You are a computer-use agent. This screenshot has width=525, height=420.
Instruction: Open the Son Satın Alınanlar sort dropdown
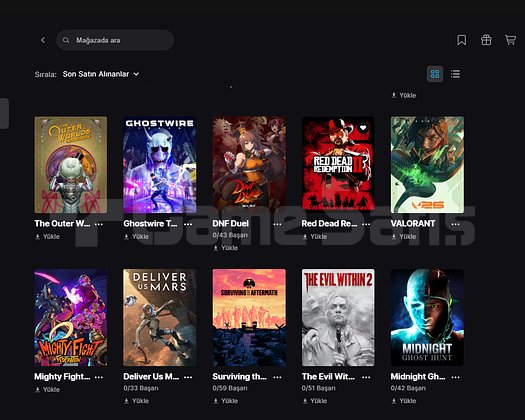[x=101, y=74]
